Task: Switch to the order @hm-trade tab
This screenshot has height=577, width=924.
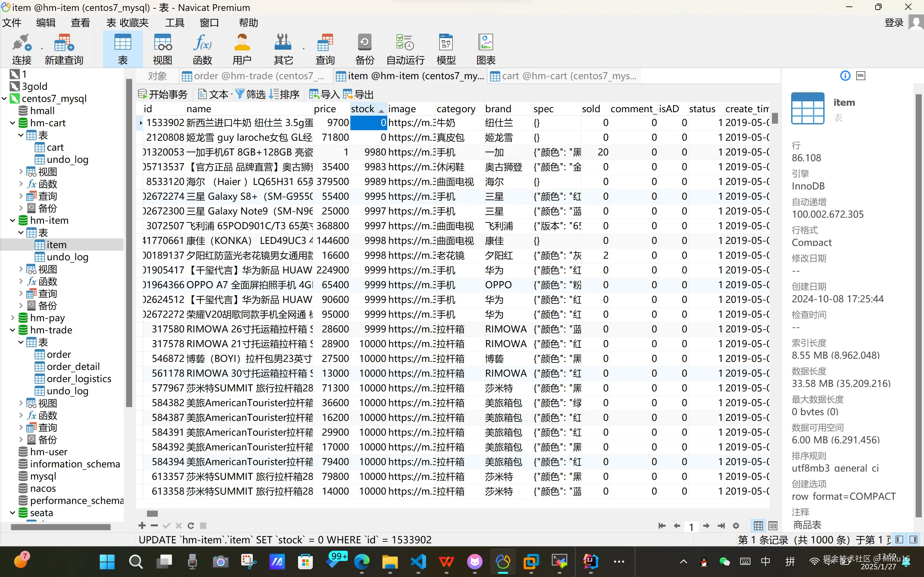Action: (254, 76)
